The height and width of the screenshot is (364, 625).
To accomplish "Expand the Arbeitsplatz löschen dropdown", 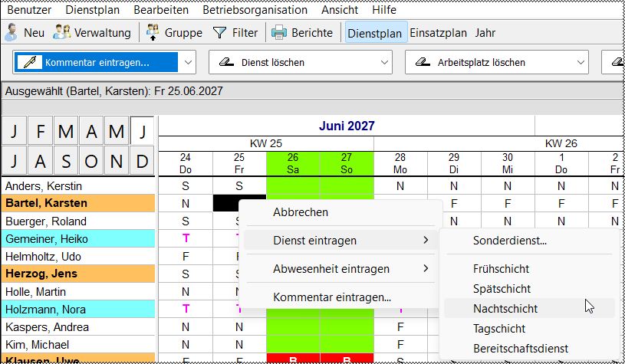I will pos(581,63).
